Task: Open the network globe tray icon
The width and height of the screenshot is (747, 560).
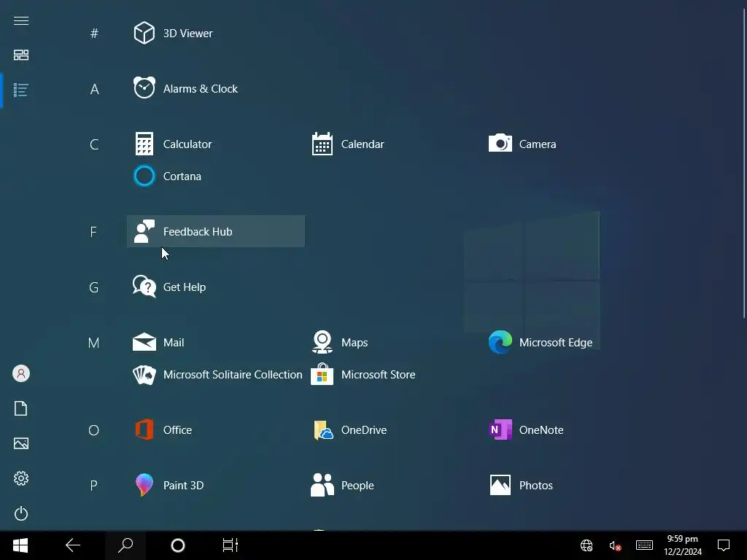Action: tap(587, 545)
